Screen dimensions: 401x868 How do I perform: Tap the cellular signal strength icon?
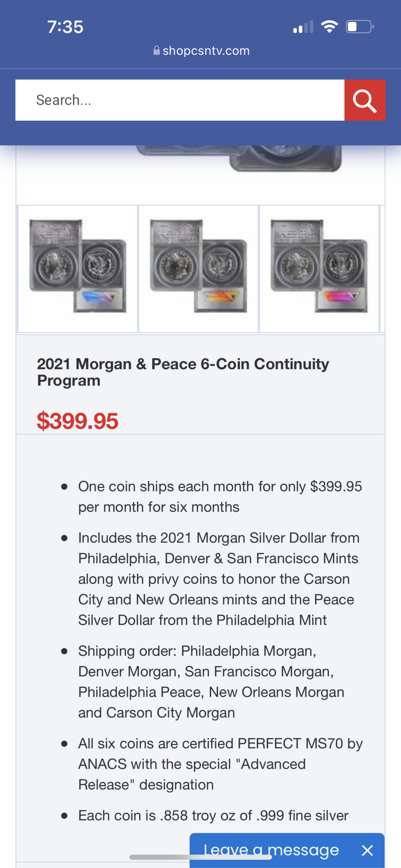(303, 27)
